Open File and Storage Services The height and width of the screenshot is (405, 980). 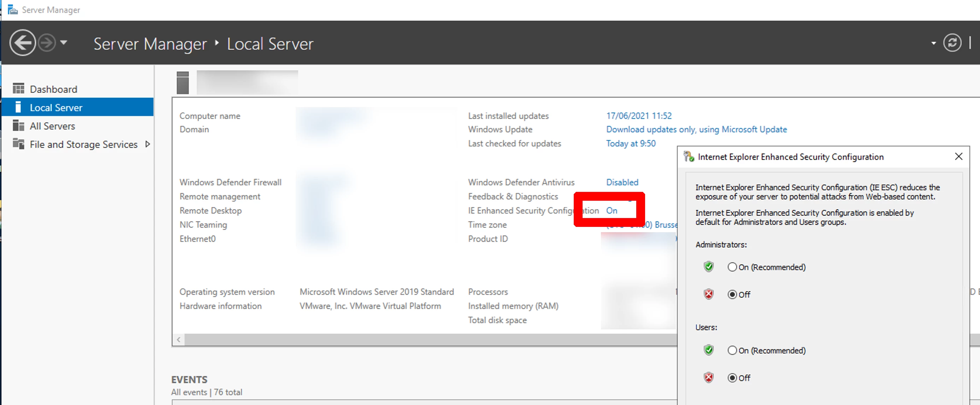(x=83, y=144)
